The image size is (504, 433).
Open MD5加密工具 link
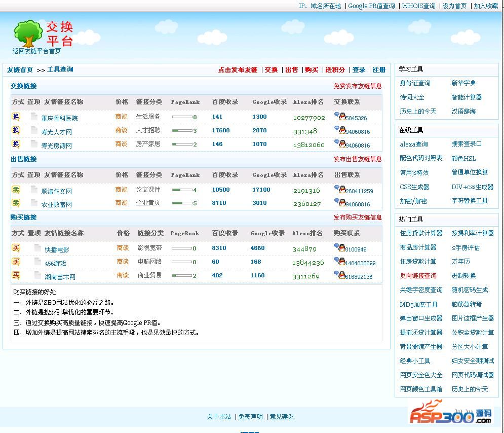[x=419, y=304]
